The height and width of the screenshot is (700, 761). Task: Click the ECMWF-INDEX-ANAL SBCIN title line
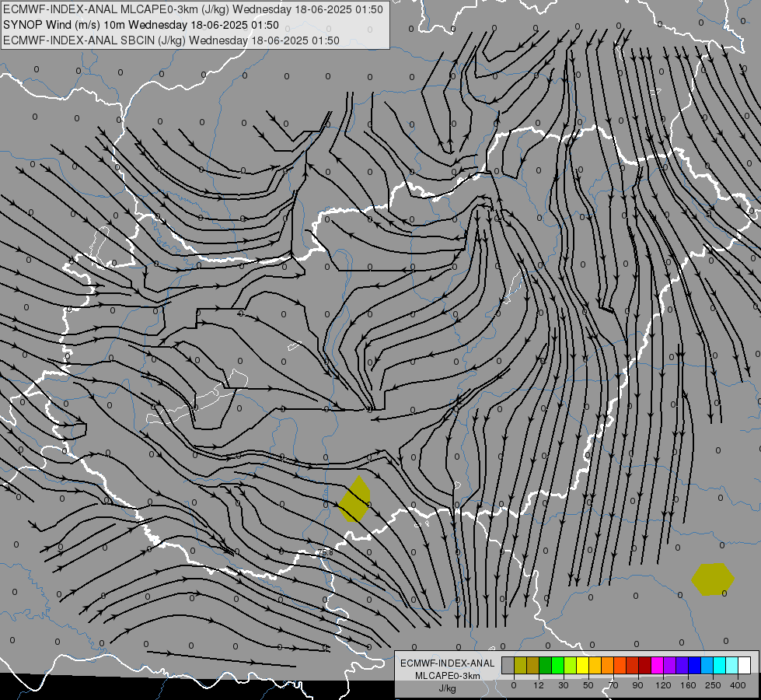click(171, 40)
